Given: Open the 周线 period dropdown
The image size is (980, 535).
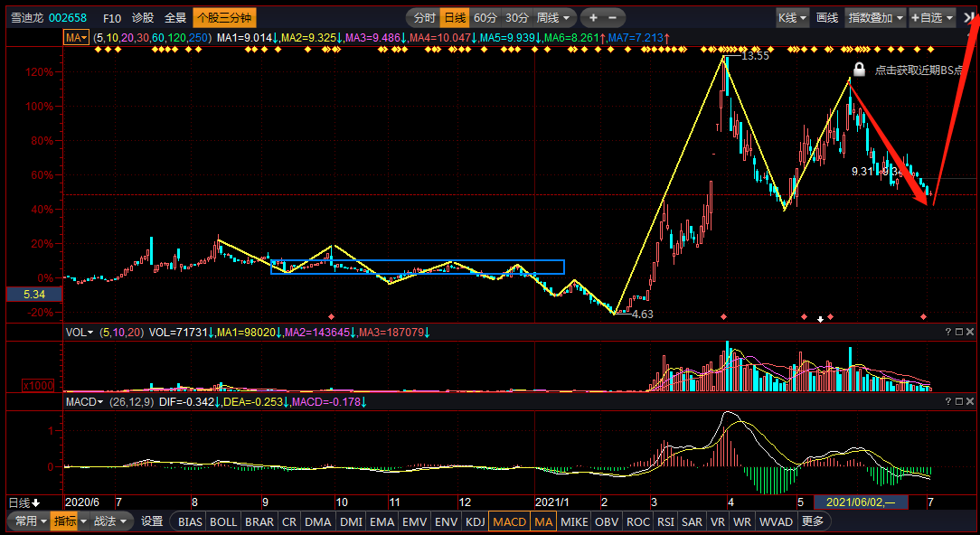Looking at the screenshot, I should point(553,17).
